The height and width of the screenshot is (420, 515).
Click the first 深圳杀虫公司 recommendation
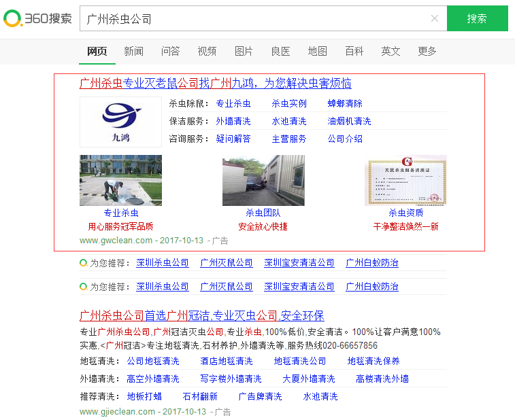tap(162, 263)
